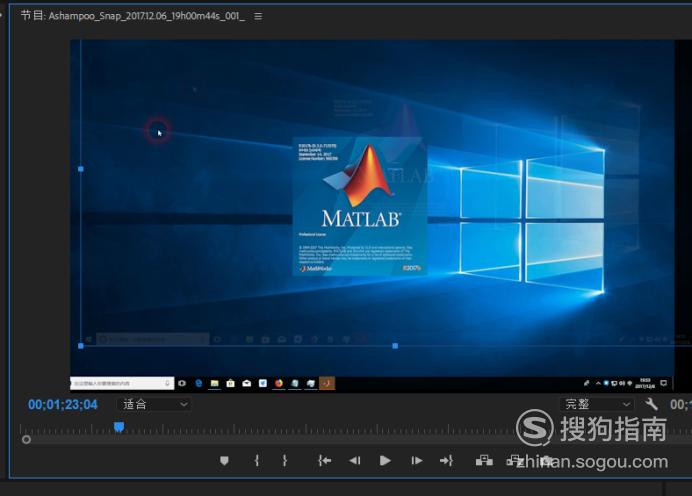Click the Store bag icon in the previewed taskbar
The width and height of the screenshot is (692, 496).
click(x=230, y=383)
